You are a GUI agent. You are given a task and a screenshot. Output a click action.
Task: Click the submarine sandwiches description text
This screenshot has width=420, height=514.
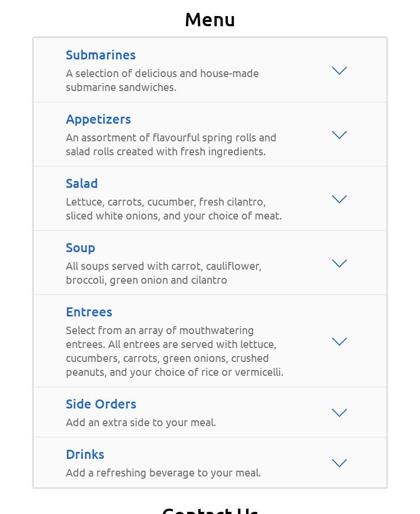[162, 80]
